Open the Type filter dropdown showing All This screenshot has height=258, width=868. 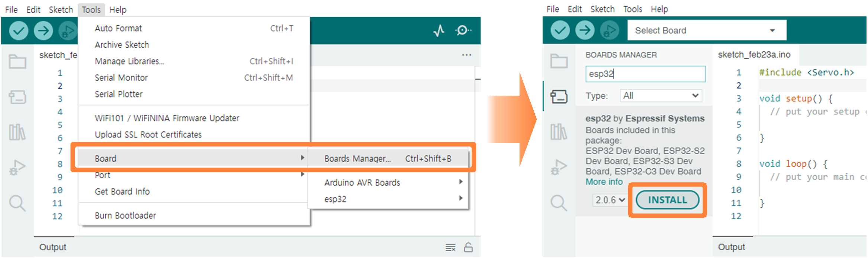pyautogui.click(x=660, y=96)
